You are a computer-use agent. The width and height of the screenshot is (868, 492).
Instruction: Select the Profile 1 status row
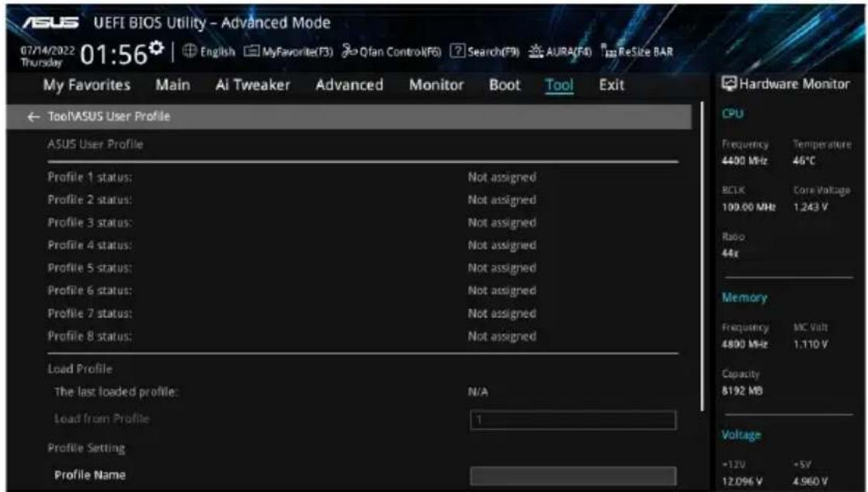tap(363, 177)
